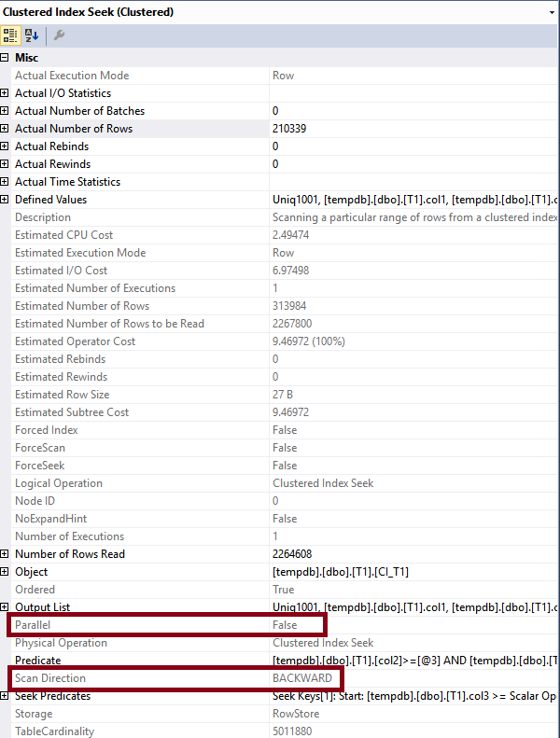The image size is (560, 738).
Task: Expand the Output List property
Action: point(6,607)
